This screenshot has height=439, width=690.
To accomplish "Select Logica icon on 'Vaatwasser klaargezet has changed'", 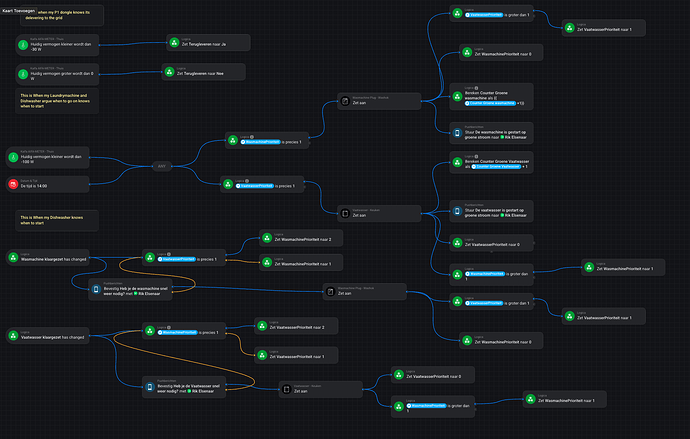I will click(x=13, y=336).
